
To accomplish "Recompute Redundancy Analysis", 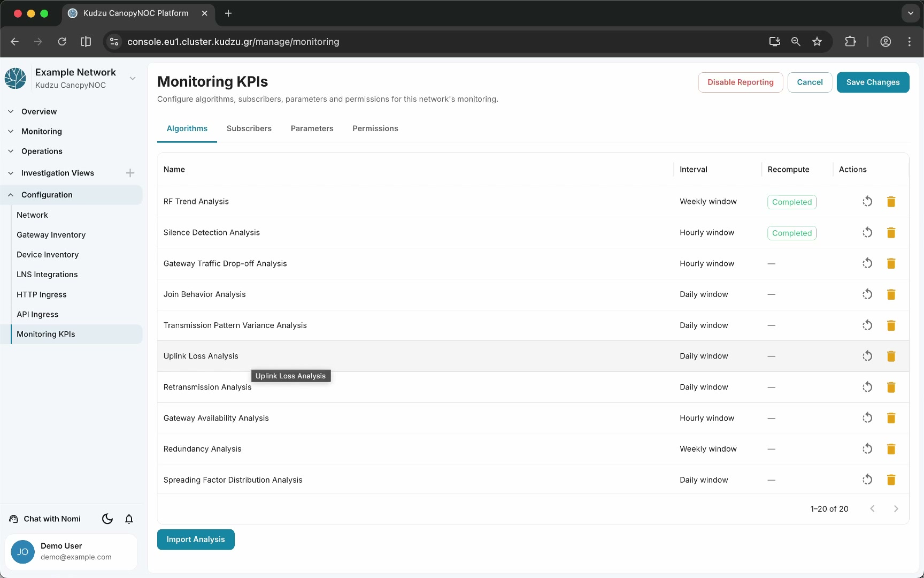I will pyautogui.click(x=867, y=449).
